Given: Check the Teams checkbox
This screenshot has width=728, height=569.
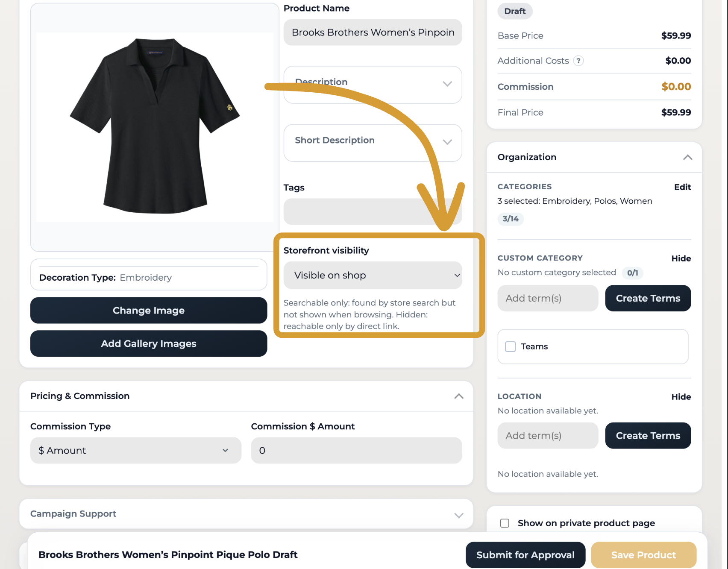Looking at the screenshot, I should tap(511, 346).
